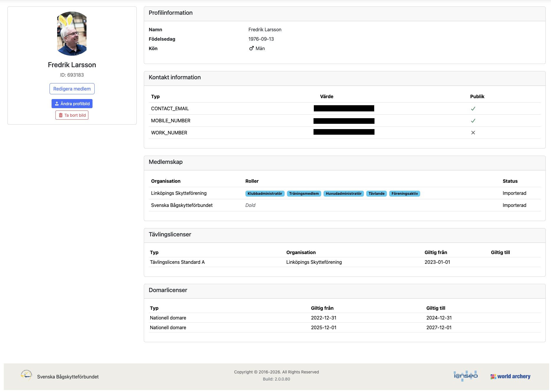Click the redacted CONTACT_EMAIL value
This screenshot has height=392, width=551.
pos(344,108)
